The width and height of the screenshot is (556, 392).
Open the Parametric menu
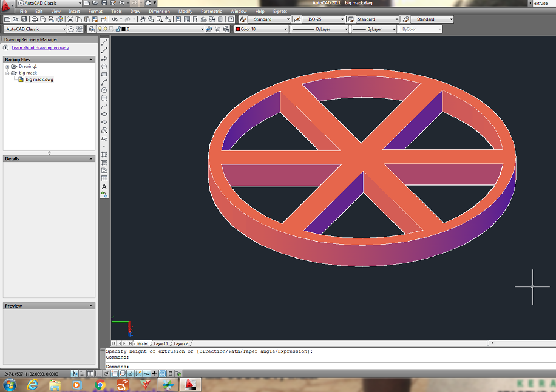pyautogui.click(x=211, y=12)
